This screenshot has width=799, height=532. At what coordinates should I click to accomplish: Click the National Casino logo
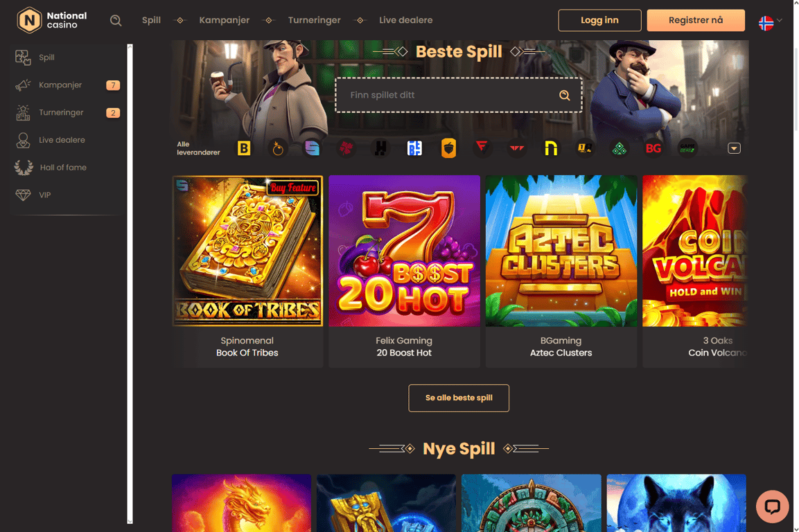pos(51,20)
